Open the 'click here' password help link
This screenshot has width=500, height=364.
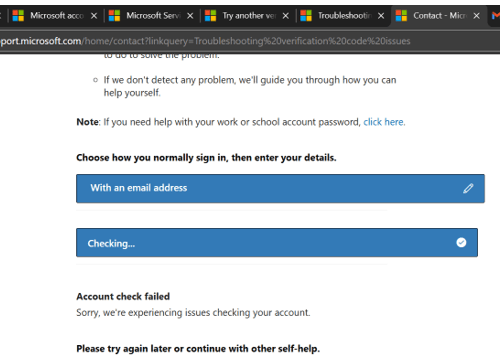[384, 122]
